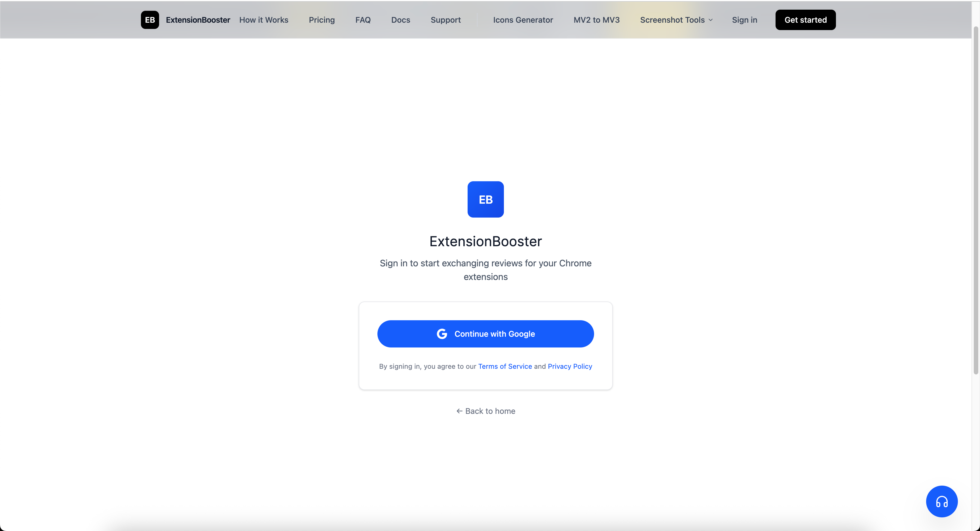Open the Support page
This screenshot has width=980, height=531.
pyautogui.click(x=445, y=20)
